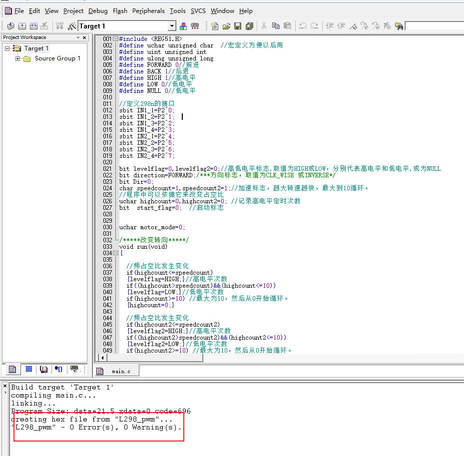464x456 pixels.
Task: Click the Find in Files binoculars icon
Action: coord(399,26)
